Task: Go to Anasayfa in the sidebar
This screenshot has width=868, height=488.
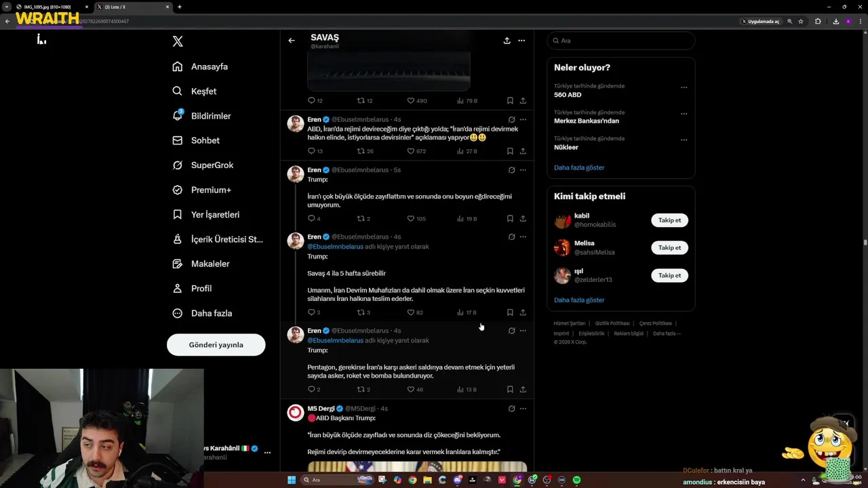Action: (x=200, y=66)
